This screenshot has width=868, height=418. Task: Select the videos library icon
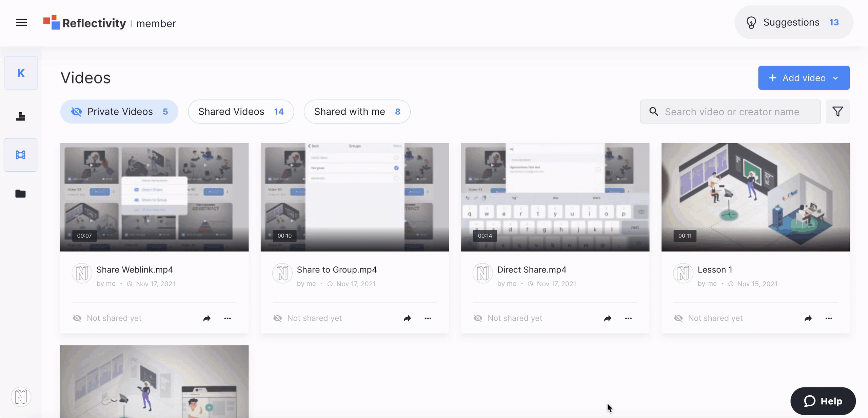click(x=20, y=154)
